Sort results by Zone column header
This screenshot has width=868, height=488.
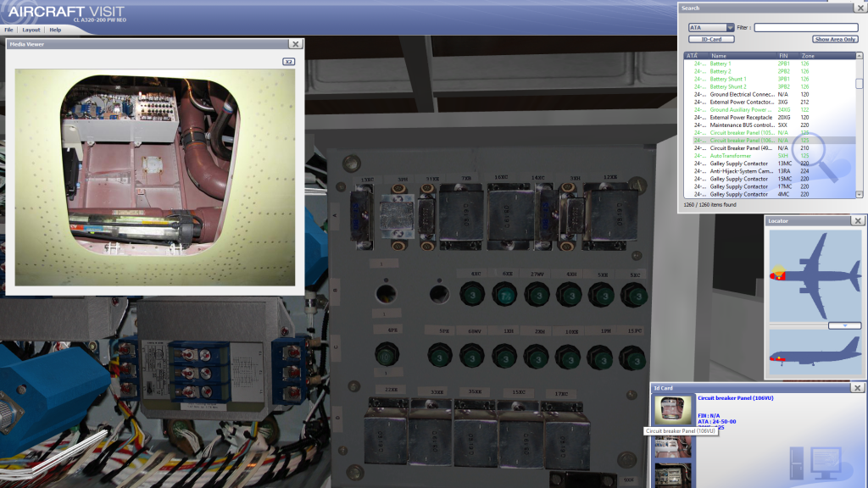tap(827, 56)
